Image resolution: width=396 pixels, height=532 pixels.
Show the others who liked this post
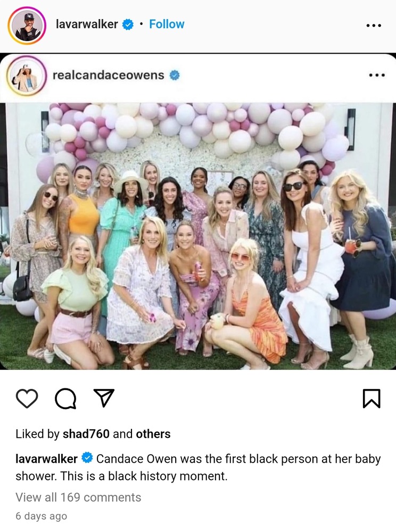coord(153,434)
